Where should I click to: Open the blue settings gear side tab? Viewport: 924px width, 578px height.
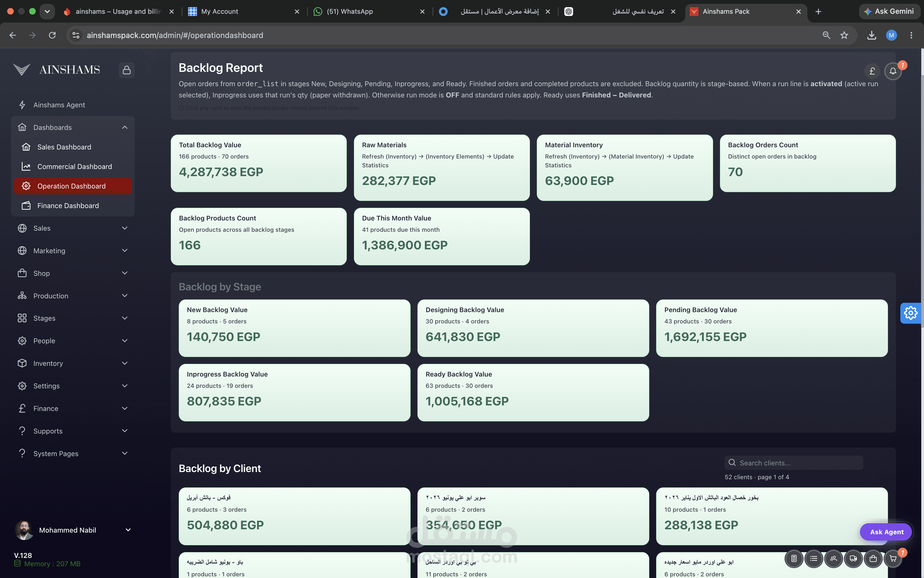(911, 313)
